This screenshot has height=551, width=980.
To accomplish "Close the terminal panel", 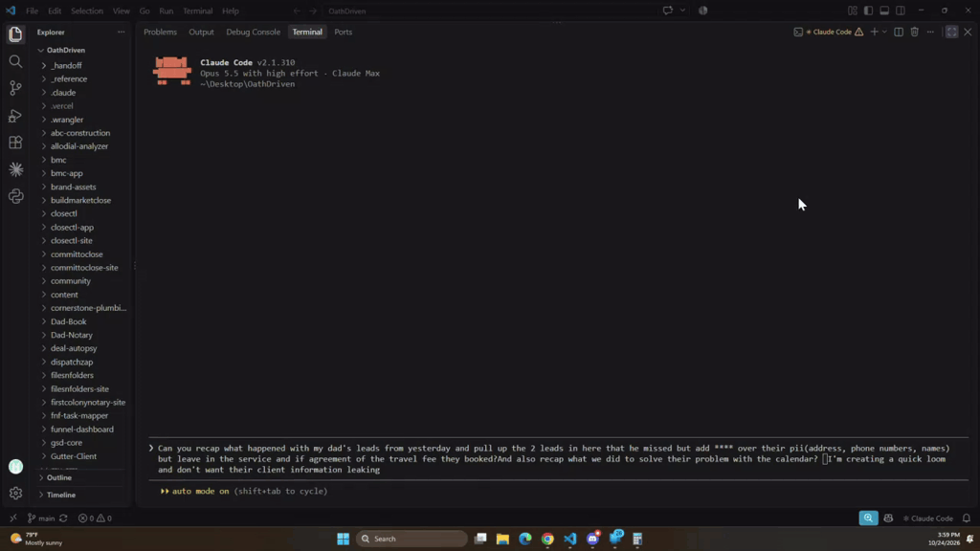I will [x=968, y=32].
